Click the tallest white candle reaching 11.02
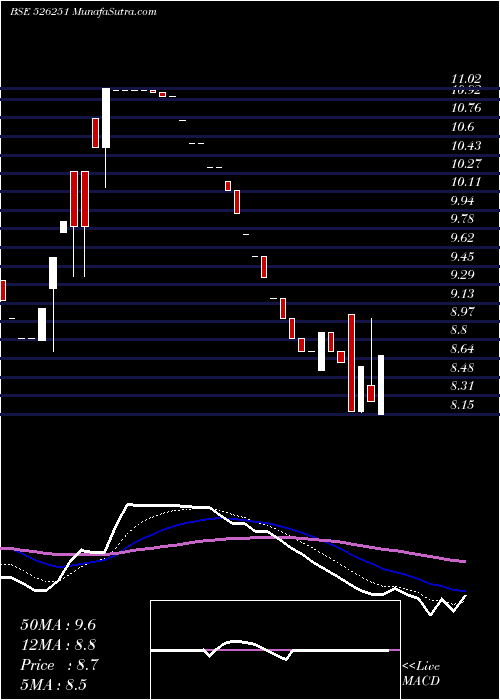 click(x=106, y=118)
